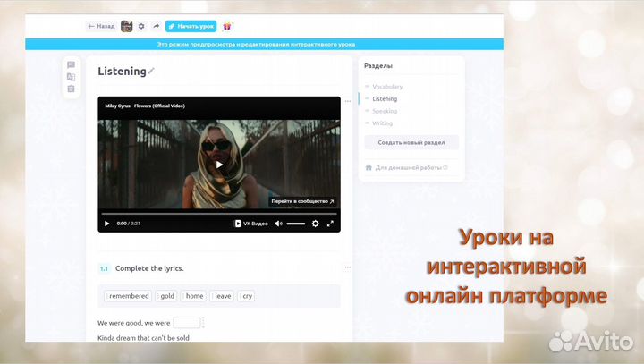Screen dimensions: 644x364
Task: Click the video progress bar
Action: (x=219, y=214)
